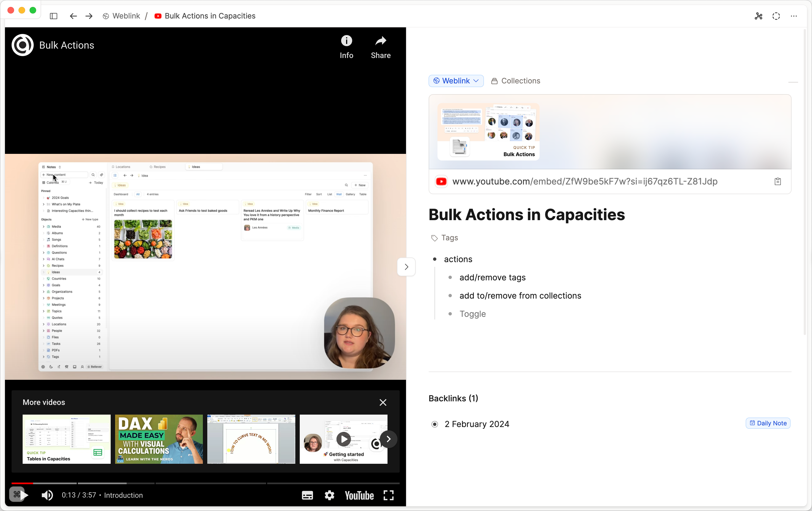Open the graph view icon

[758, 16]
